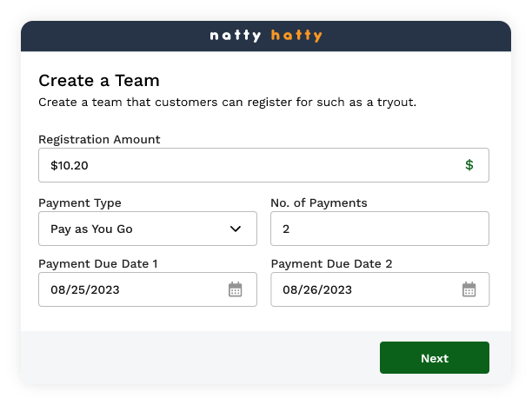
Task: Focus the Registration Amount field showing $10.20
Action: (x=243, y=165)
